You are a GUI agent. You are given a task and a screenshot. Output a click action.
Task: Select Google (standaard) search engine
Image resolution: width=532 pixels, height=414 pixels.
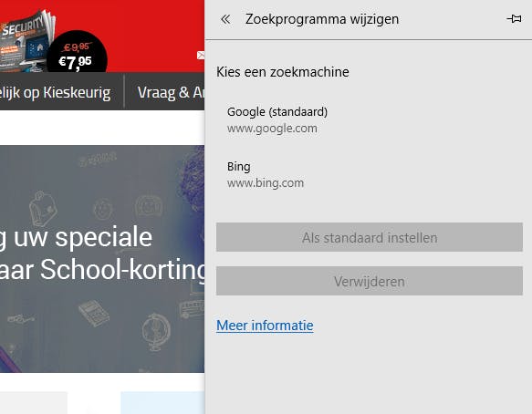tap(370, 120)
